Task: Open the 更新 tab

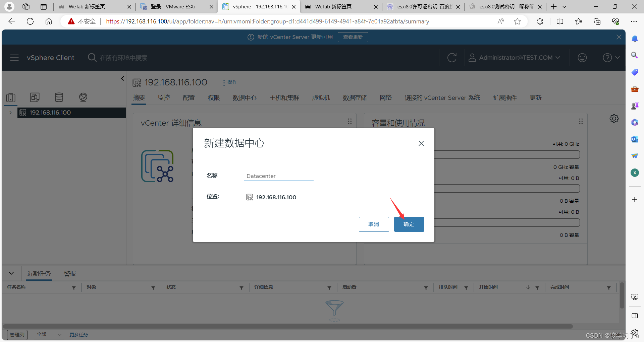Action: [536, 98]
